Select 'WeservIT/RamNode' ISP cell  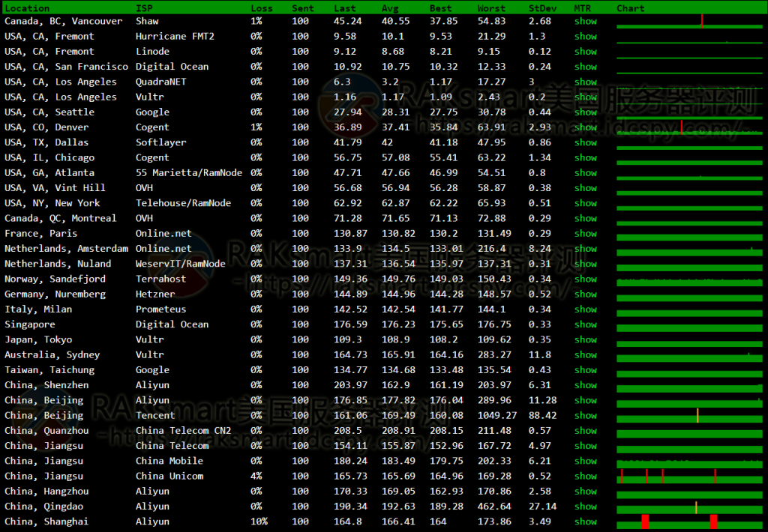point(180,264)
